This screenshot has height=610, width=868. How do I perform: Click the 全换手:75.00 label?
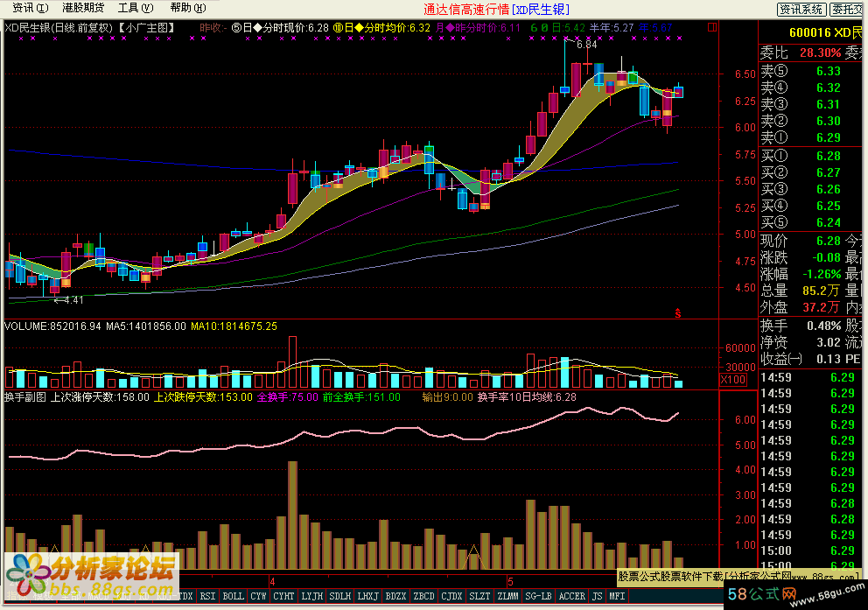tap(287, 396)
